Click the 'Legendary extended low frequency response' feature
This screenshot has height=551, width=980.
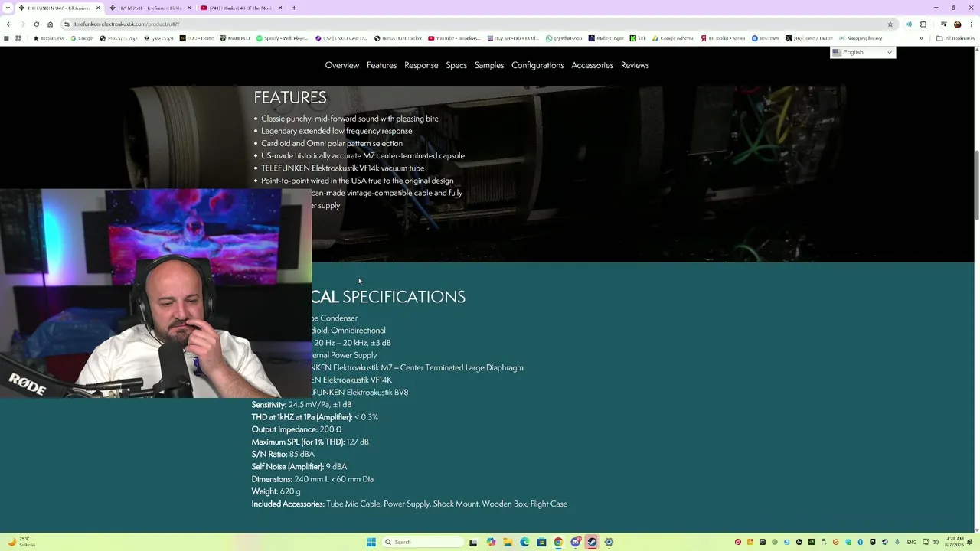coord(337,131)
